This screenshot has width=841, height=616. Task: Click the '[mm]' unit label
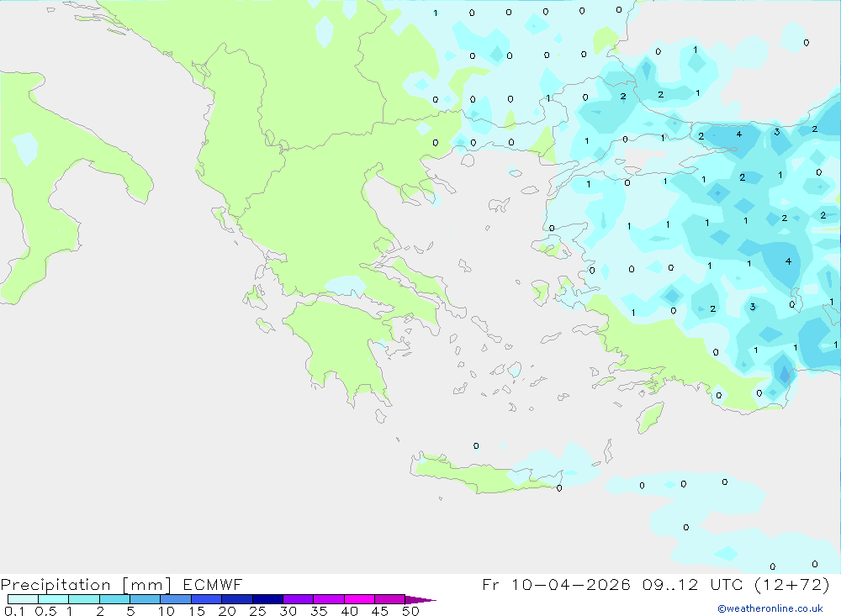click(147, 584)
